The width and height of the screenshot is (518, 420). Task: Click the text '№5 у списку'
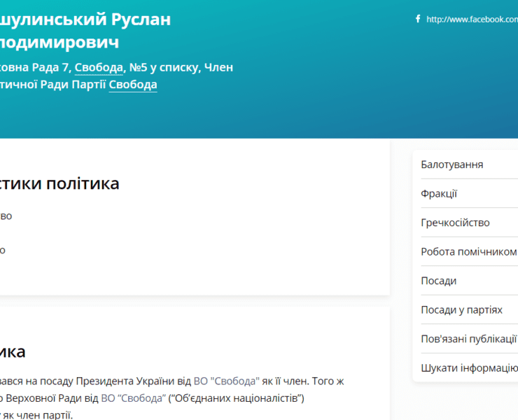point(164,67)
